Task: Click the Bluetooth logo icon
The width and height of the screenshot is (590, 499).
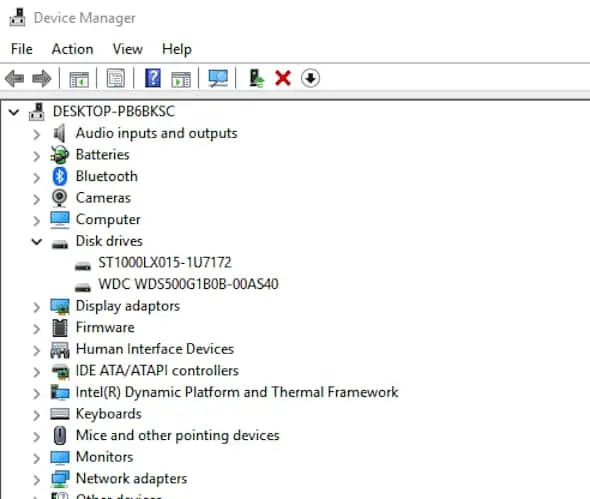Action: [x=59, y=176]
